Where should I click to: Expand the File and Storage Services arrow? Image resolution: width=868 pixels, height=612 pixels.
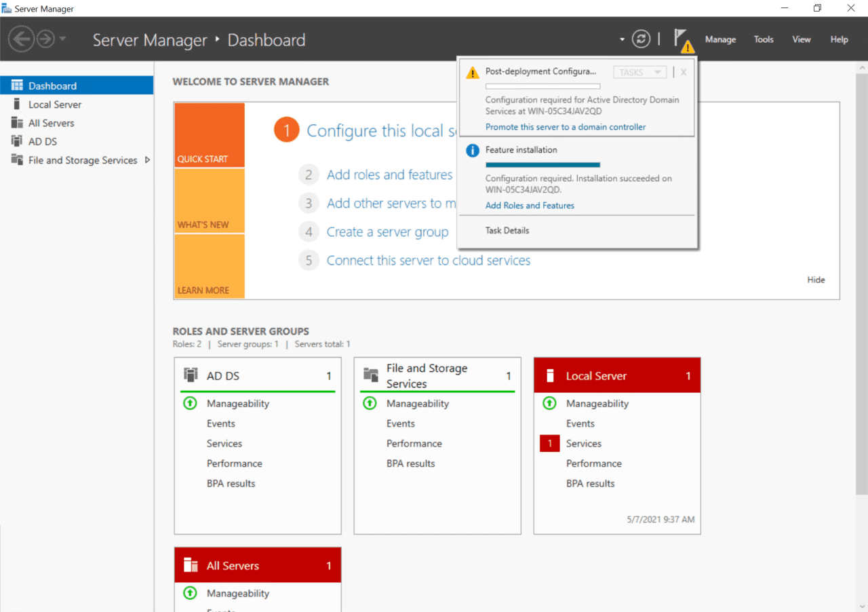148,160
